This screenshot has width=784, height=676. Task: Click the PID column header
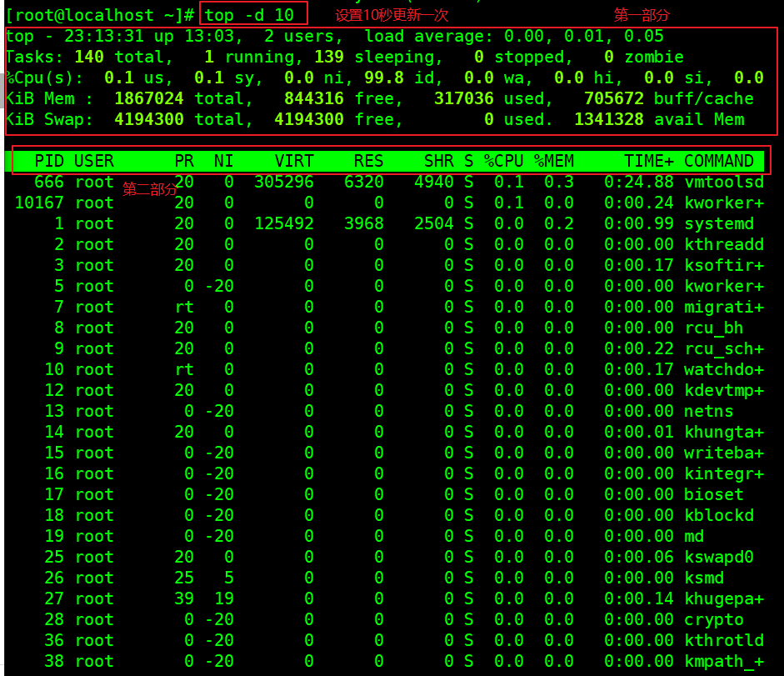(x=49, y=161)
